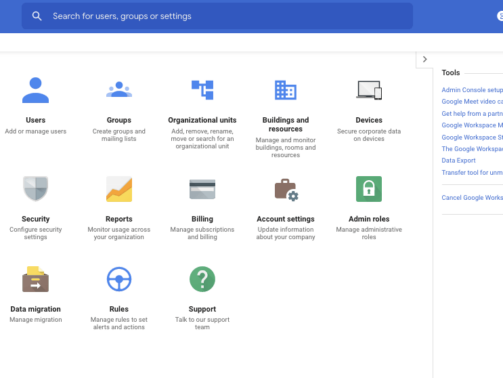Open the Data migration icon
The height and width of the screenshot is (378, 503).
point(35,279)
